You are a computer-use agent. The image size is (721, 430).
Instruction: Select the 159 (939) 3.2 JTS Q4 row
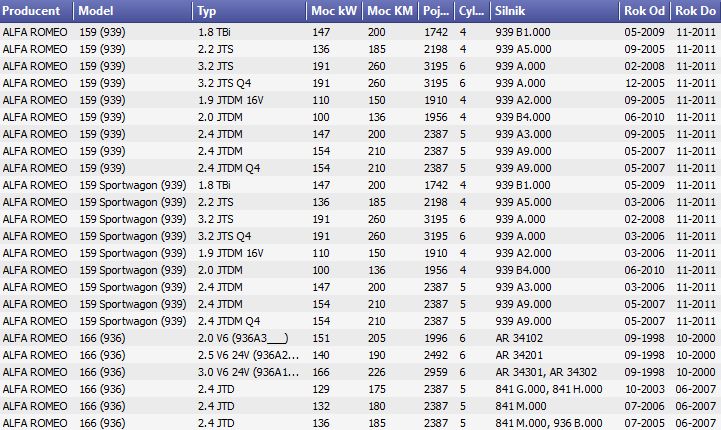click(360, 83)
